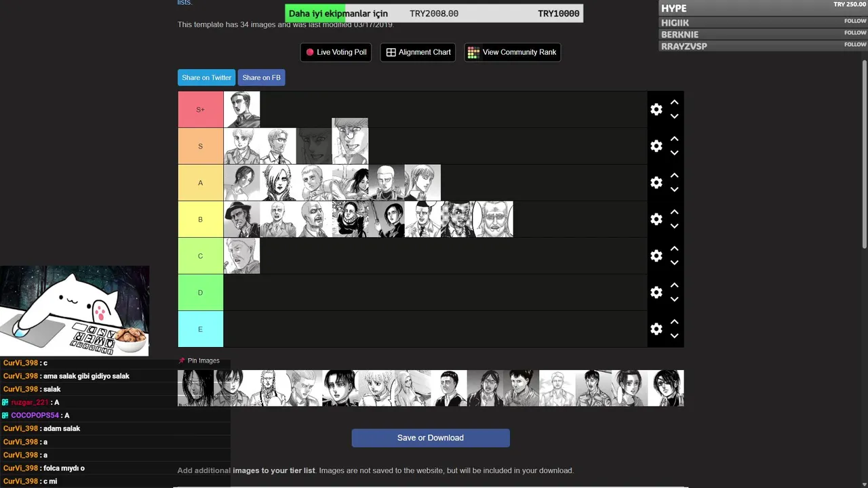
Task: Share tier list on FB
Action: [261, 77]
